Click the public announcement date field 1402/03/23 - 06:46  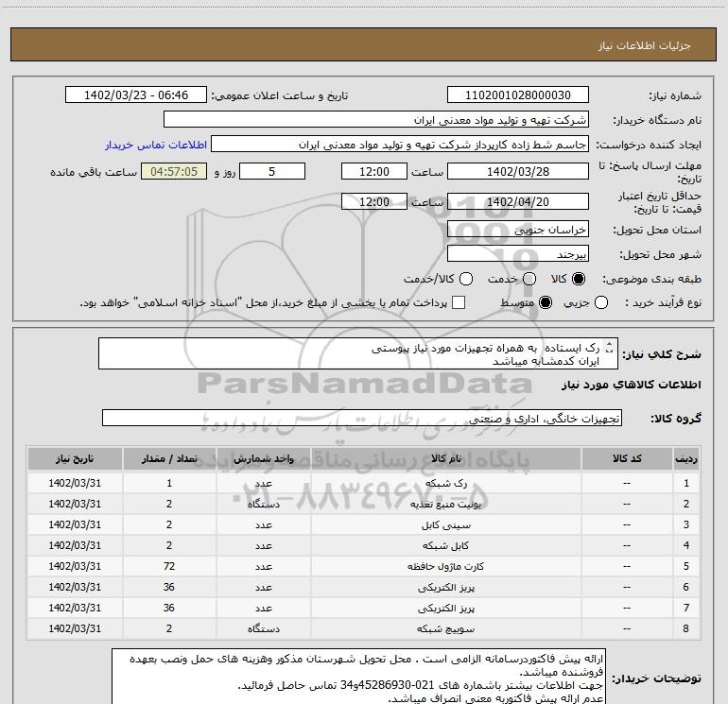(136, 95)
